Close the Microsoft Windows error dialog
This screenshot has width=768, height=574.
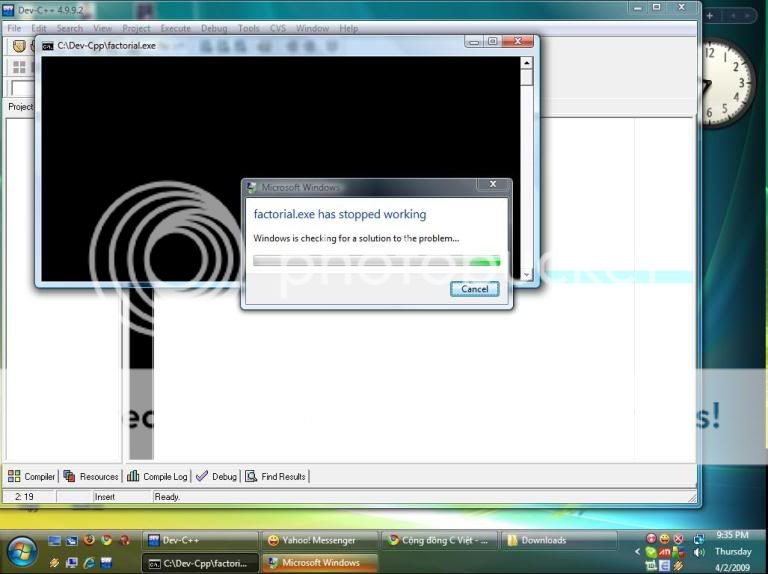click(x=493, y=184)
